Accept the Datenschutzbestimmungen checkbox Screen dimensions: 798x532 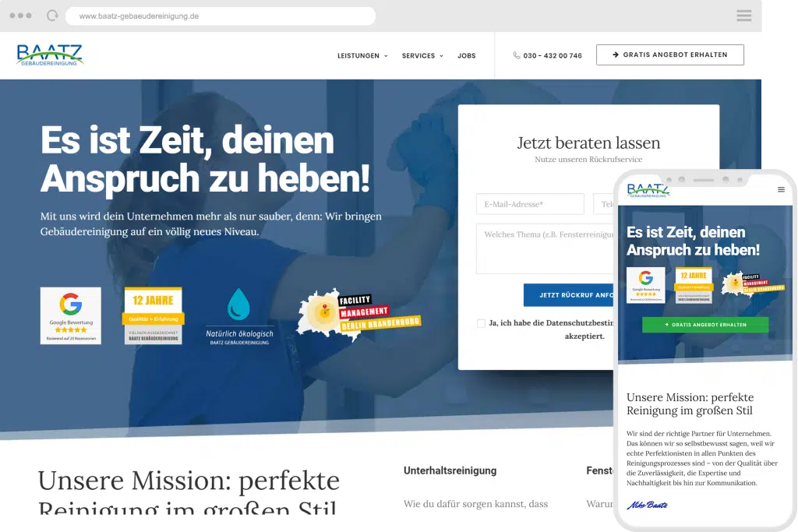(x=483, y=322)
